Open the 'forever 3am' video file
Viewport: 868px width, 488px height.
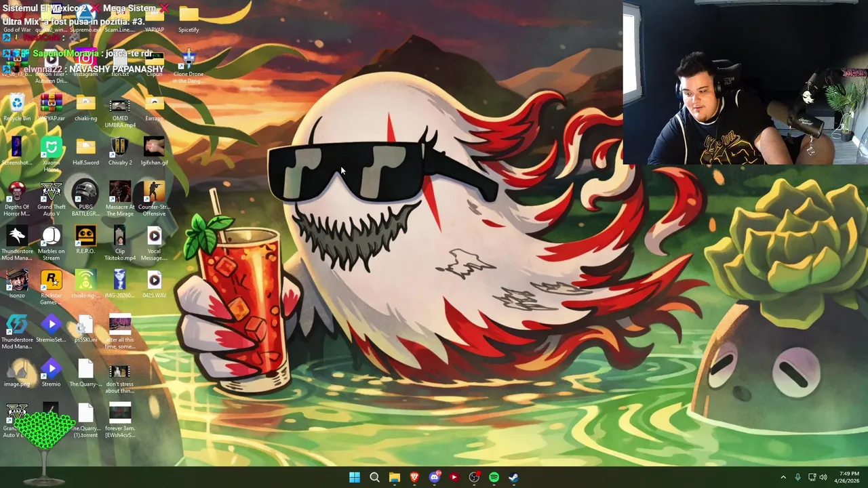tap(120, 421)
